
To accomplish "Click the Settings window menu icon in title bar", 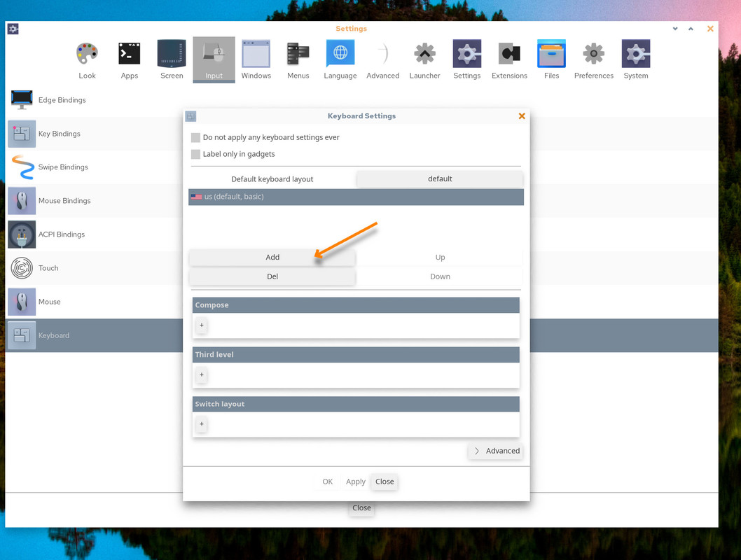I will point(13,29).
